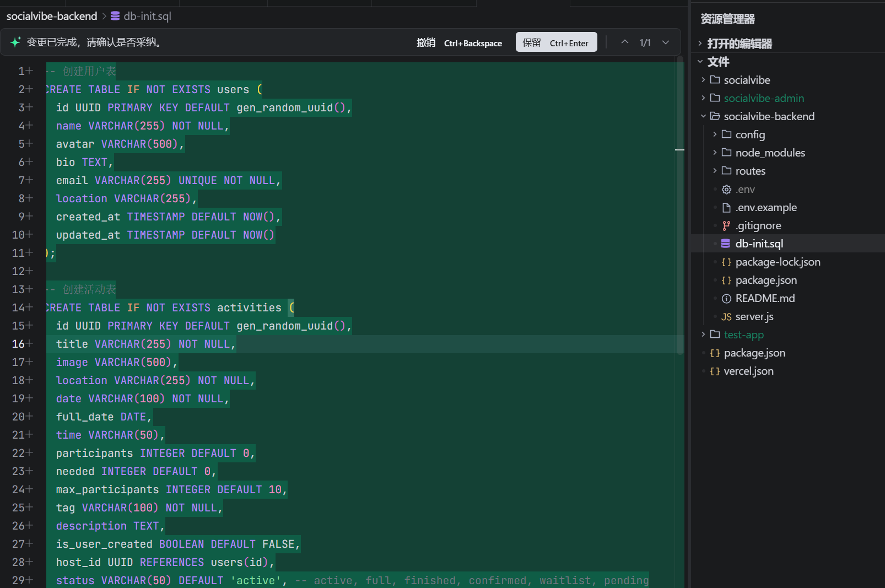Expand the config folder chevron
The image size is (885, 588).
pos(715,134)
